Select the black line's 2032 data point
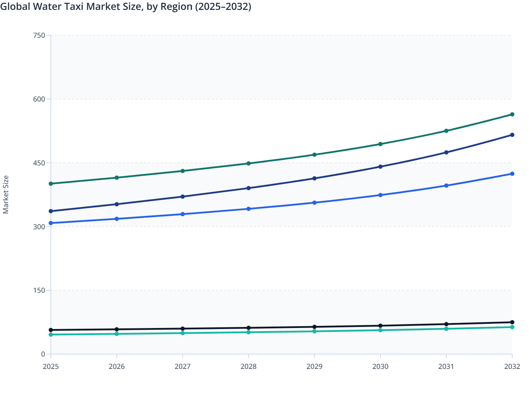This screenshot has height=395, width=532. pos(512,322)
